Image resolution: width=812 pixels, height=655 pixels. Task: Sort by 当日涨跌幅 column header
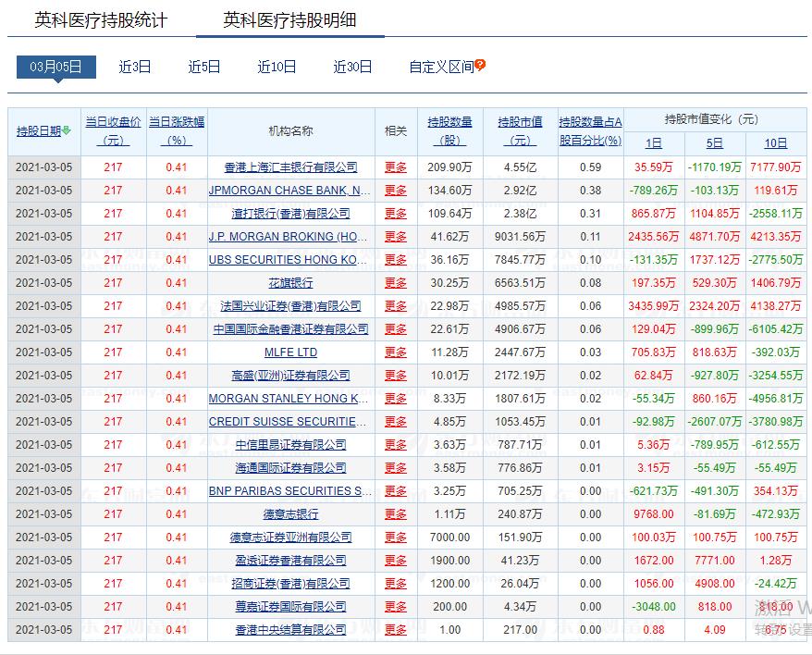click(x=177, y=131)
